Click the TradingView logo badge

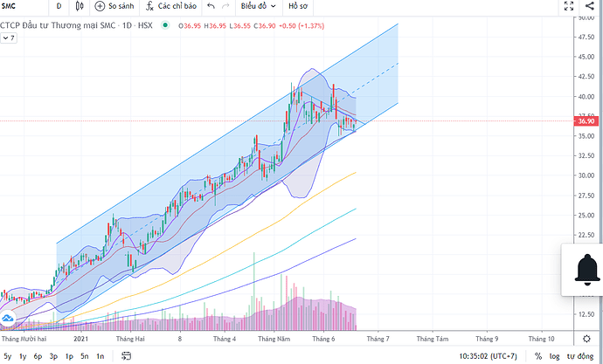tap(7, 319)
